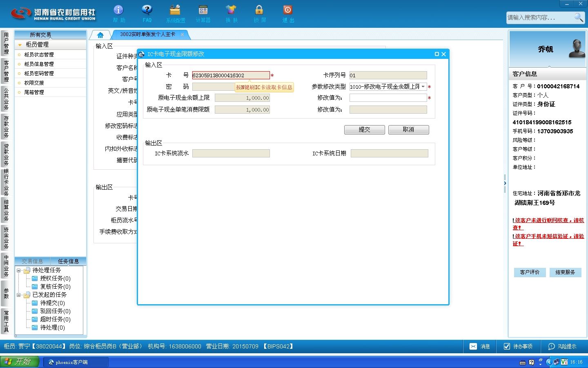Image resolution: width=588 pixels, height=368 pixels.
Task: Lock the screen with 锁屏 icon
Action: (x=259, y=10)
